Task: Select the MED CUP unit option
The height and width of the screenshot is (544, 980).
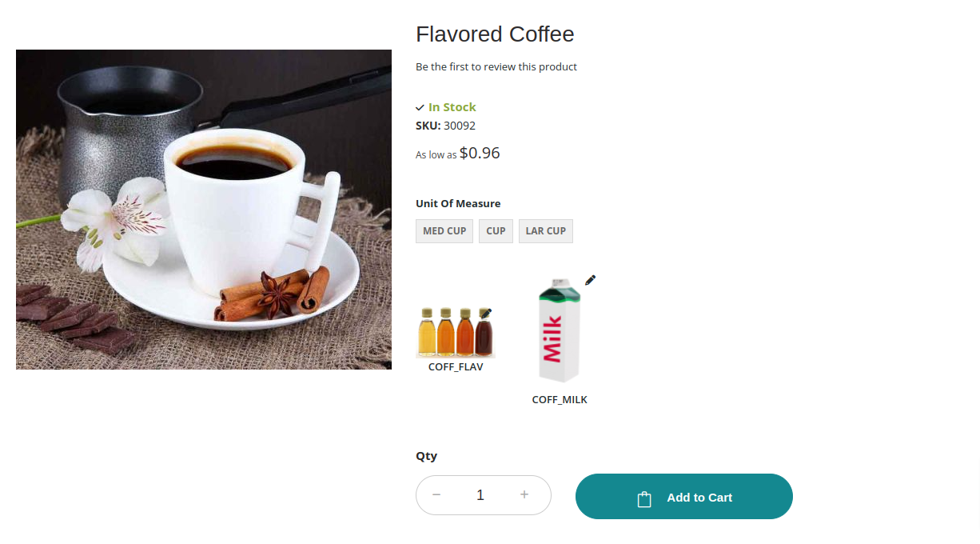Action: tap(444, 231)
